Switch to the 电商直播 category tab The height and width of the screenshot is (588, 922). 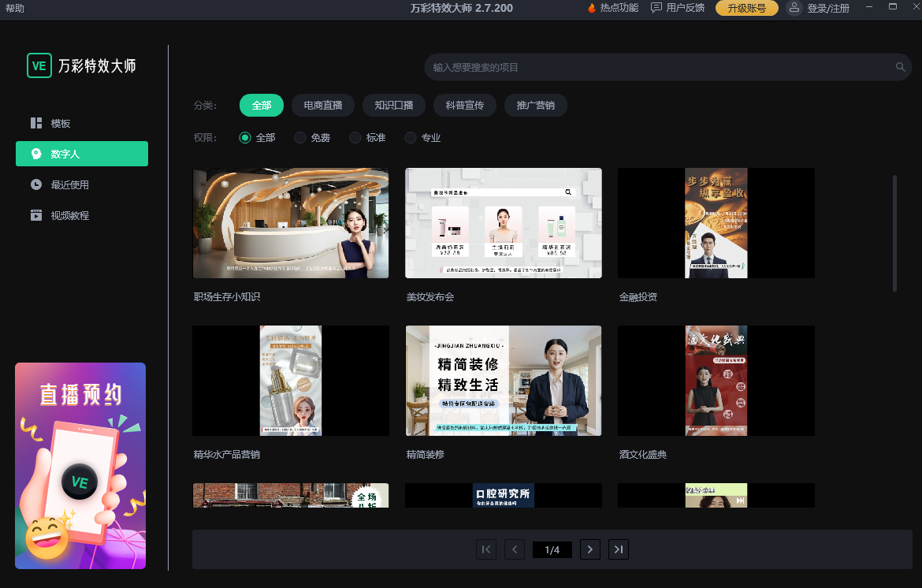pyautogui.click(x=322, y=105)
